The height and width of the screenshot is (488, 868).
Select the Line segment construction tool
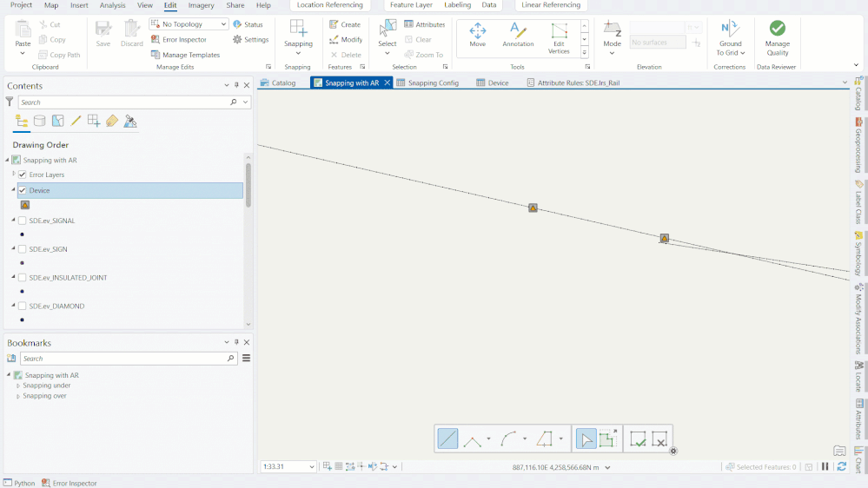(x=447, y=439)
